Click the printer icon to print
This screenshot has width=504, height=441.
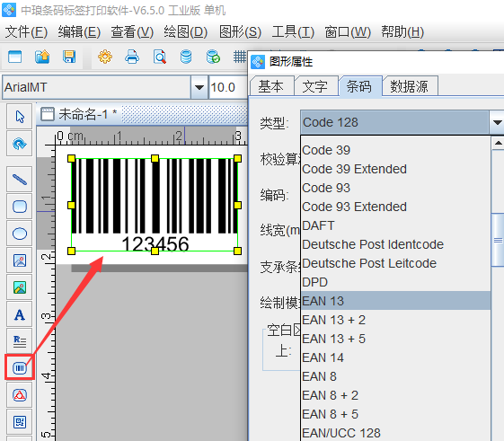tap(132, 57)
